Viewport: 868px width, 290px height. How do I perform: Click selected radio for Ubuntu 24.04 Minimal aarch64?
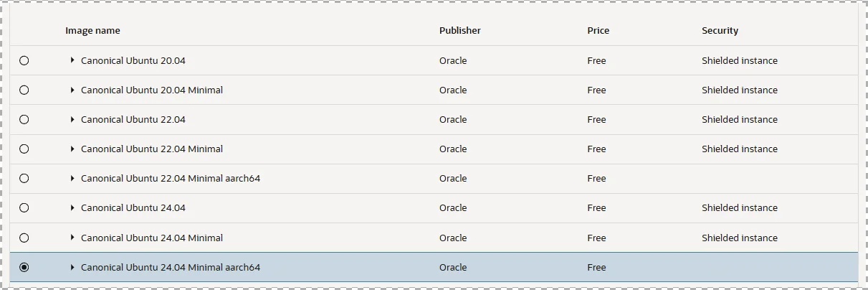point(24,268)
